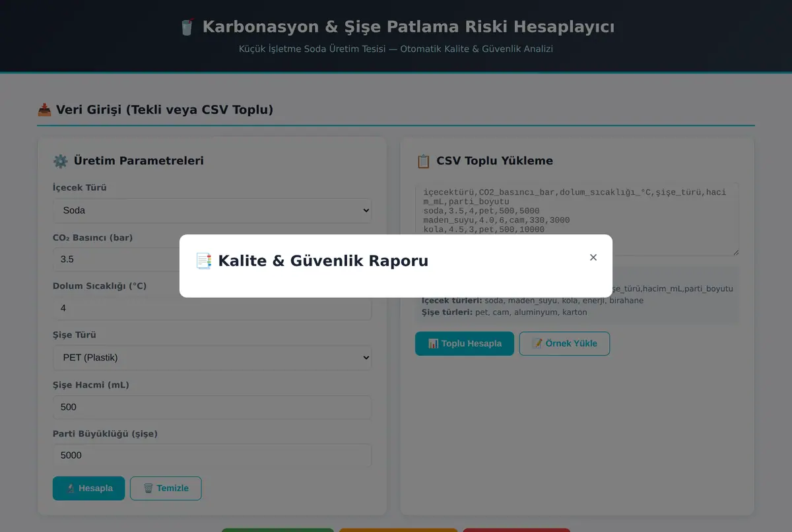
Task: Click the 'Parti Büyüklüğü (şişe)' label
Action: tap(105, 434)
